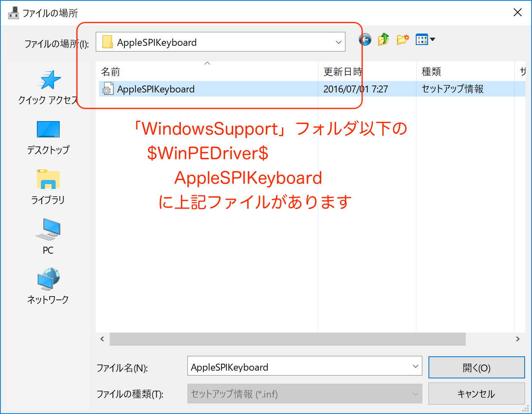The image size is (532, 414).
Task: Expand the ファイル名 filename dropdown arrow
Action: pyautogui.click(x=415, y=366)
